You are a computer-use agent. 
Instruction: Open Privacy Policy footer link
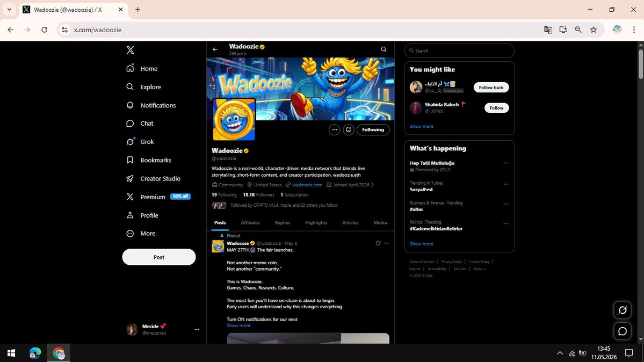(451, 262)
